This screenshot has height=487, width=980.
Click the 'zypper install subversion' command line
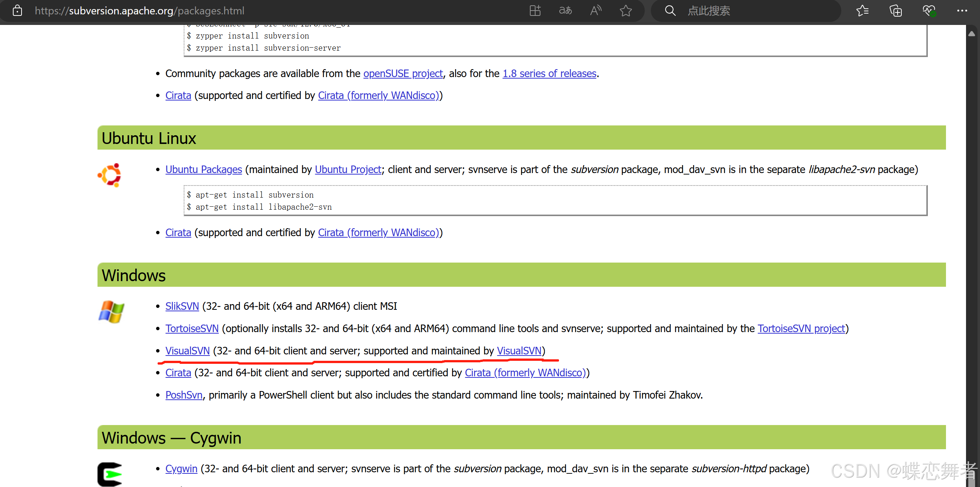tap(248, 36)
